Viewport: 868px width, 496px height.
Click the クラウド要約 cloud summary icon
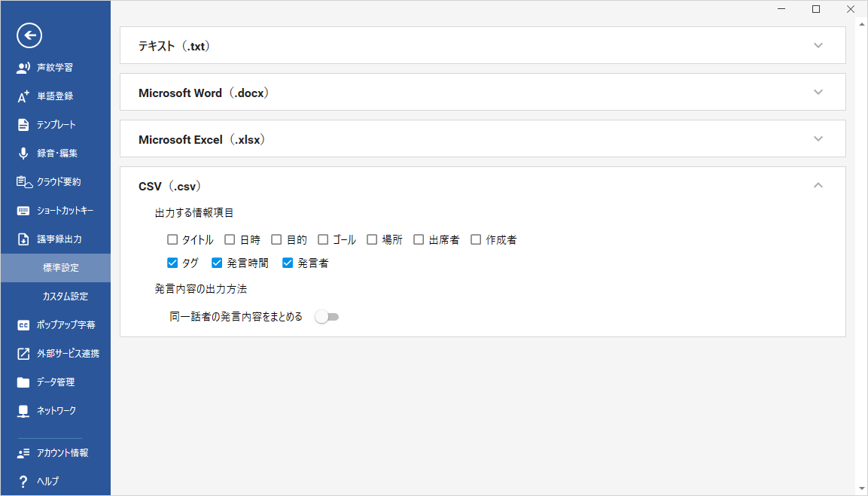point(24,181)
